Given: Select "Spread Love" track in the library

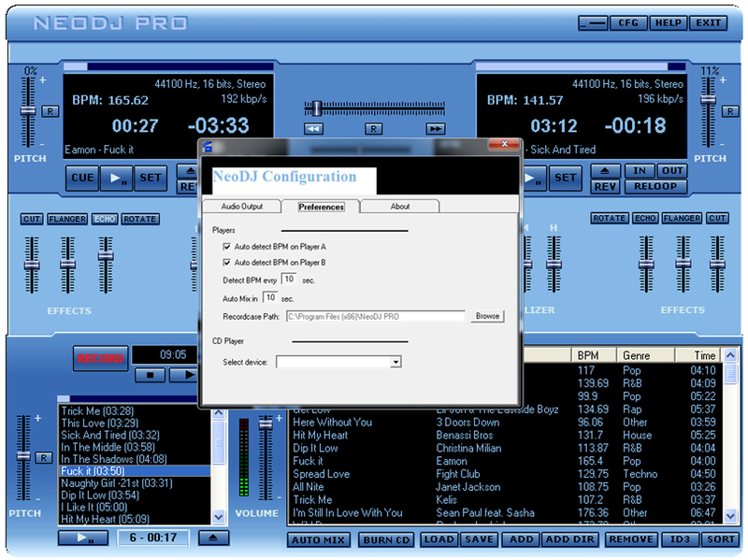Looking at the screenshot, I should click(321, 474).
